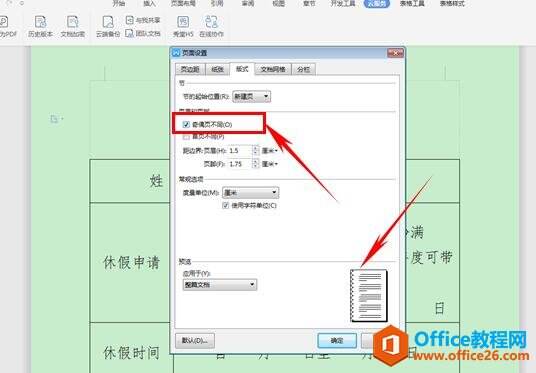Open 团队文档 from the ribbon
Viewport: 536px width, 373px height.
[x=143, y=34]
